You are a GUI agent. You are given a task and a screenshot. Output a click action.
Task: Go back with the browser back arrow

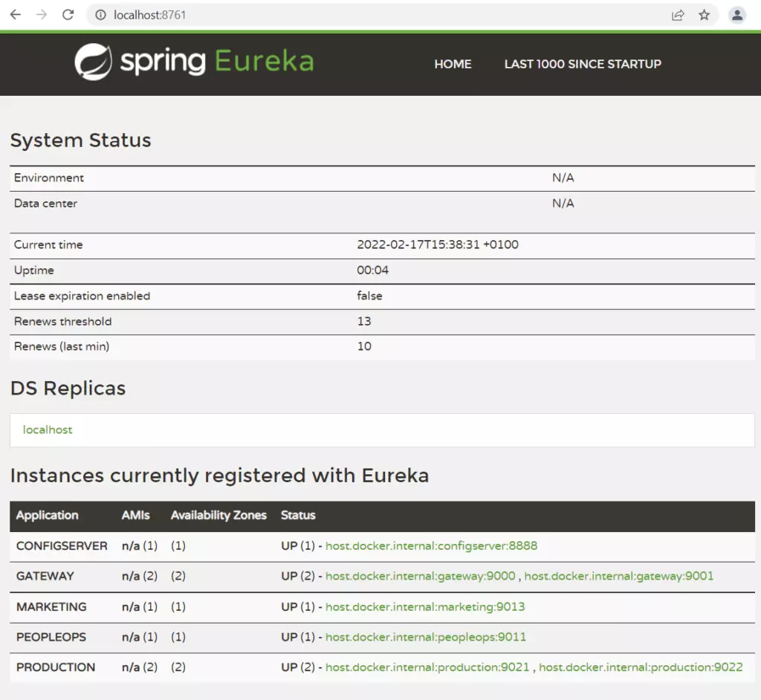[x=16, y=15]
